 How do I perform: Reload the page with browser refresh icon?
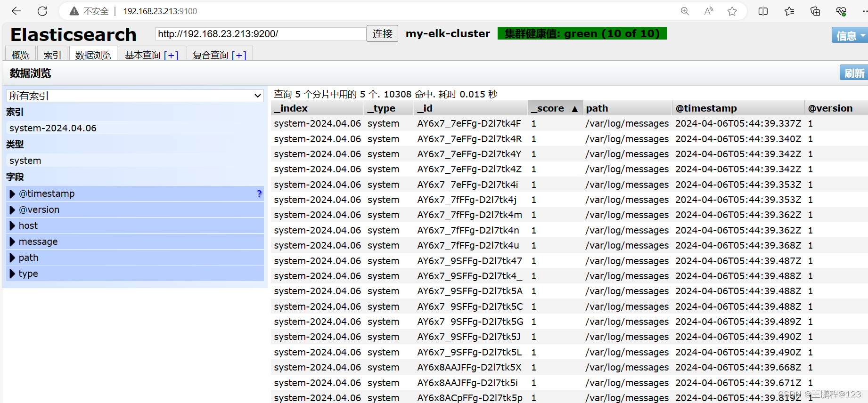(x=42, y=11)
